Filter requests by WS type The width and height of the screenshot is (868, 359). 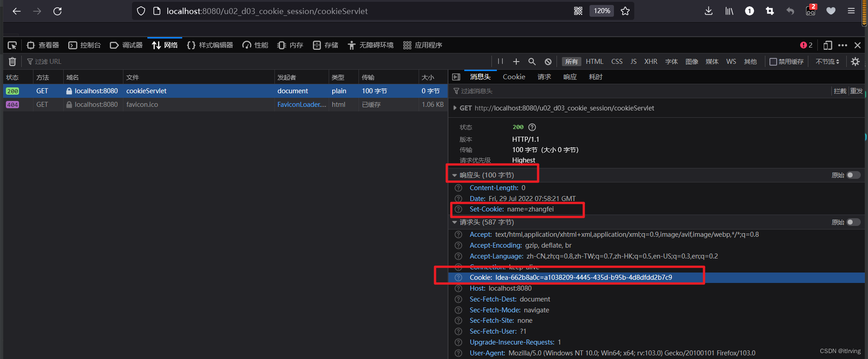coord(731,62)
